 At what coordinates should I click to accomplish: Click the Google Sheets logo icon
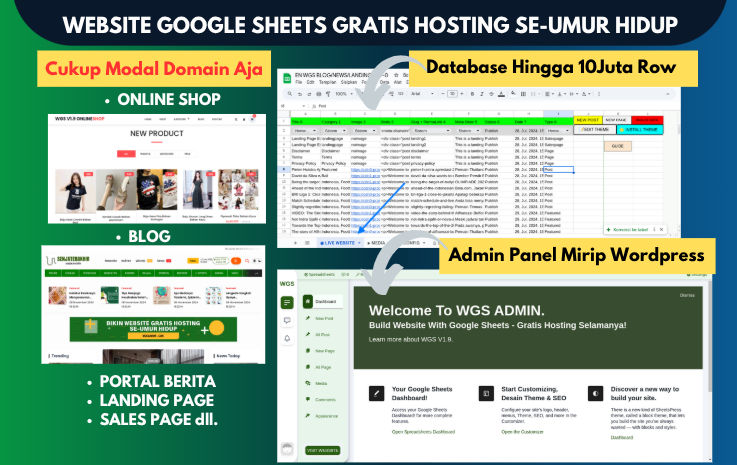[x=287, y=78]
